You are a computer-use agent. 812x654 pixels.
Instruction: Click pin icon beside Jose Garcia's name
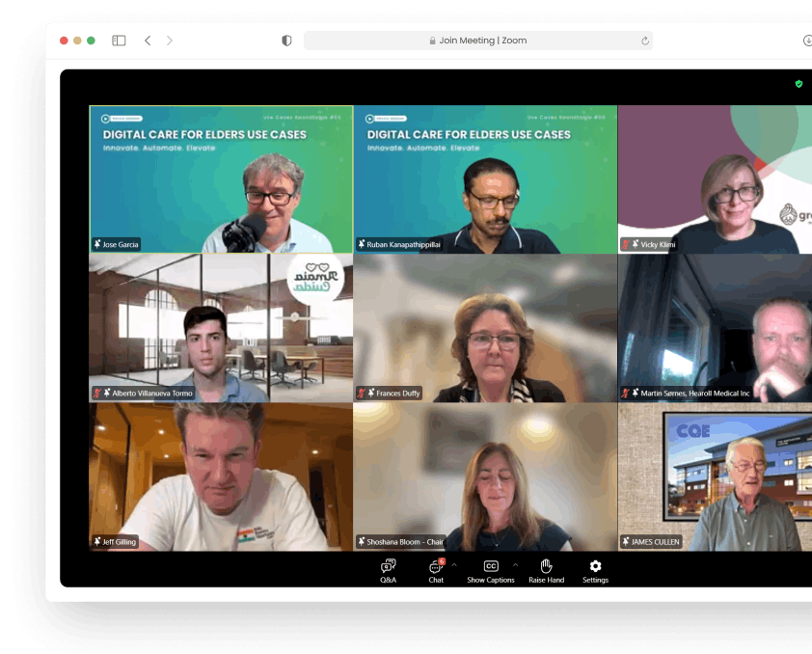[x=97, y=245]
